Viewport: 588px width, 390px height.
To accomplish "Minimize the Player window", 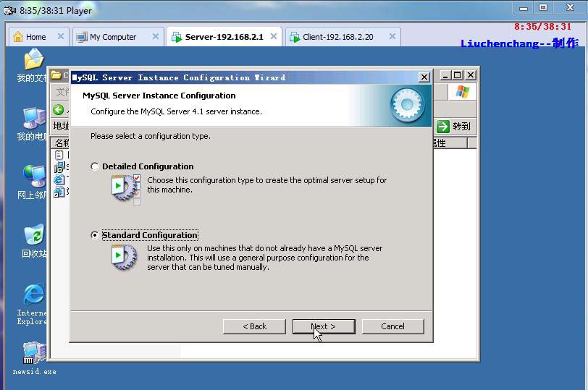I will [x=524, y=8].
